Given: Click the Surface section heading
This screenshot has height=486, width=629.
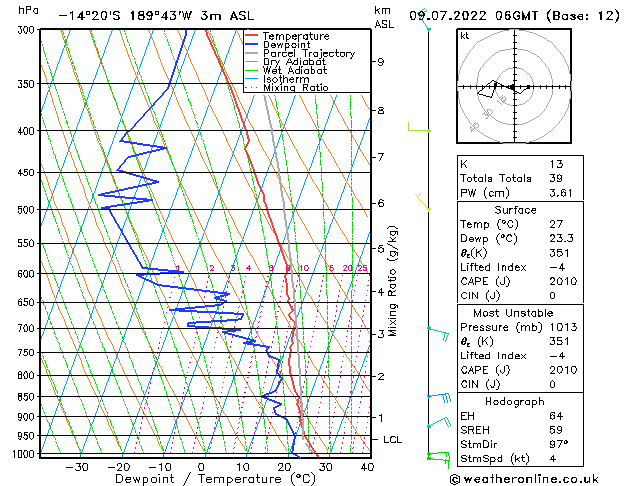Looking at the screenshot, I should [515, 210].
